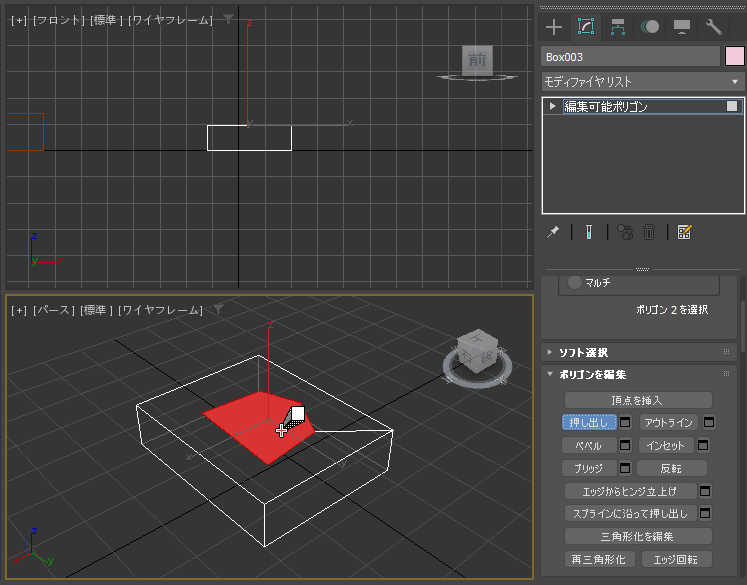Click the スプラインに沿って押し出し button
Image resolution: width=747 pixels, height=585 pixels.
[630, 514]
